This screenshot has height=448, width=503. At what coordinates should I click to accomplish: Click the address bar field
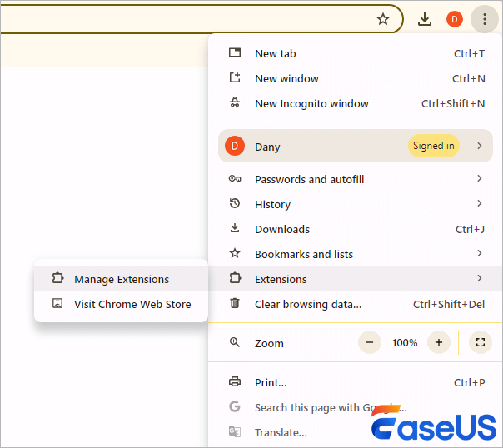click(183, 19)
